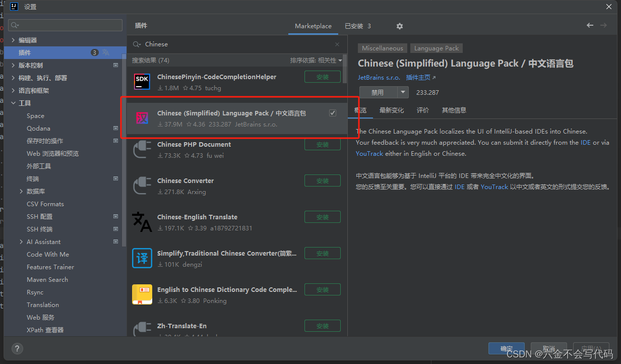Expand the 版本控制 settings section

click(14, 65)
